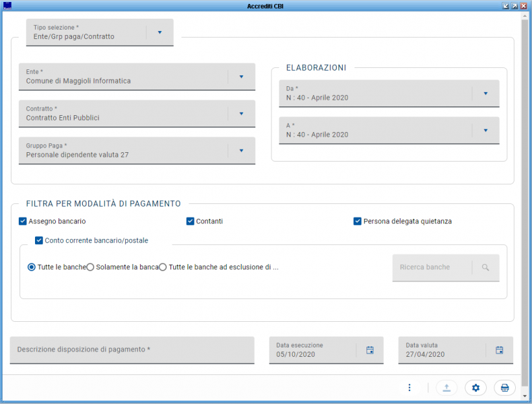Click the Descrizione disposizione di pagamento field
Screen dimensions: 532x404
pos(132,350)
